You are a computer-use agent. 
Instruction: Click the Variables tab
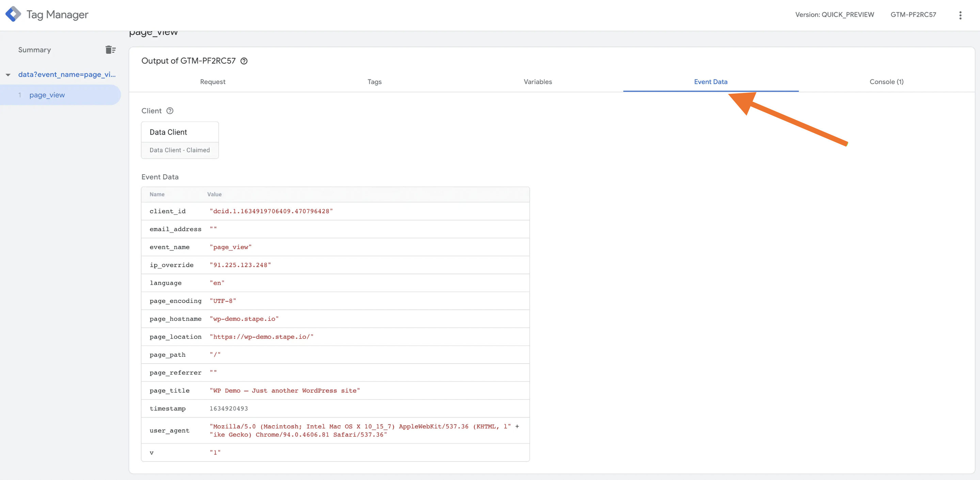coord(537,82)
